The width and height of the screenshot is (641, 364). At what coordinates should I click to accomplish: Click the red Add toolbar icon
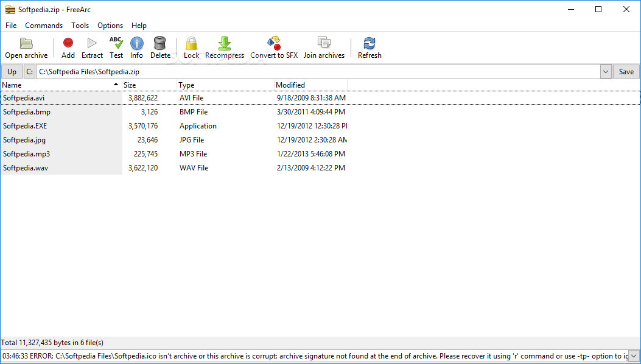pyautogui.click(x=68, y=43)
